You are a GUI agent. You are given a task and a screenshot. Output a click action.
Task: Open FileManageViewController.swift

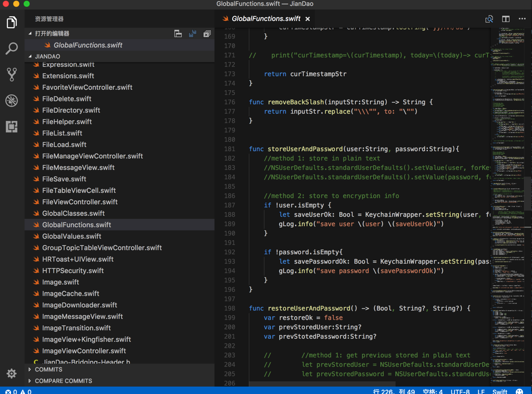pos(119,156)
